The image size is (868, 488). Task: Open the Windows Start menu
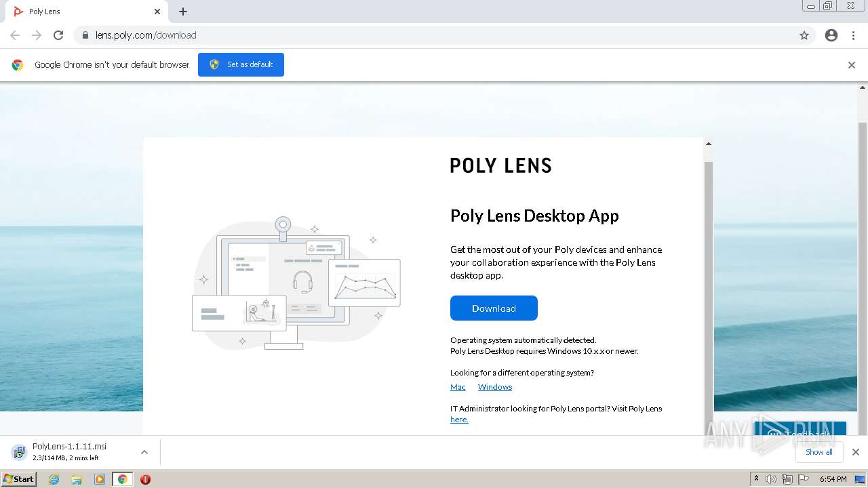(19, 479)
